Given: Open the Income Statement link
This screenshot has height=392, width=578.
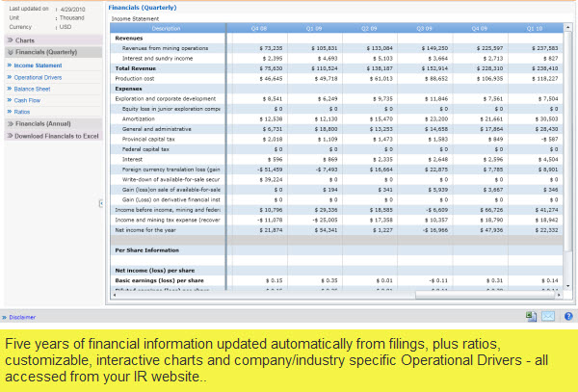Looking at the screenshot, I should (x=38, y=65).
